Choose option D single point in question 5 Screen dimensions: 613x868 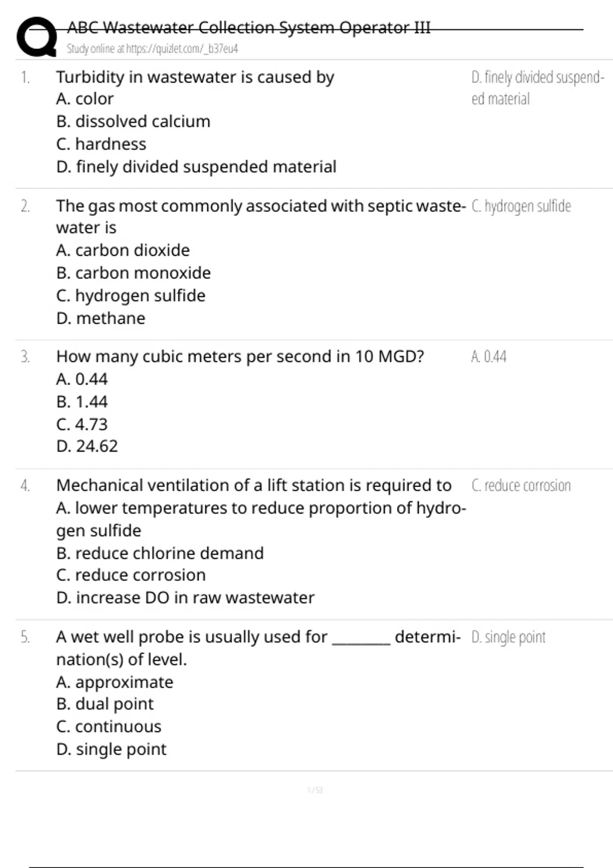[111, 750]
